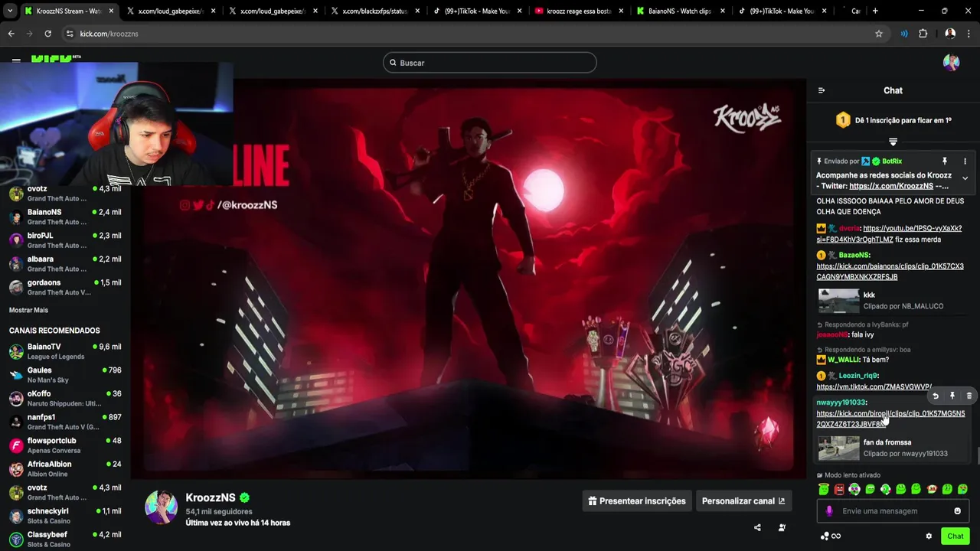
Task: Open the user profile avatar, top right of the page
Action: pyautogui.click(x=951, y=63)
